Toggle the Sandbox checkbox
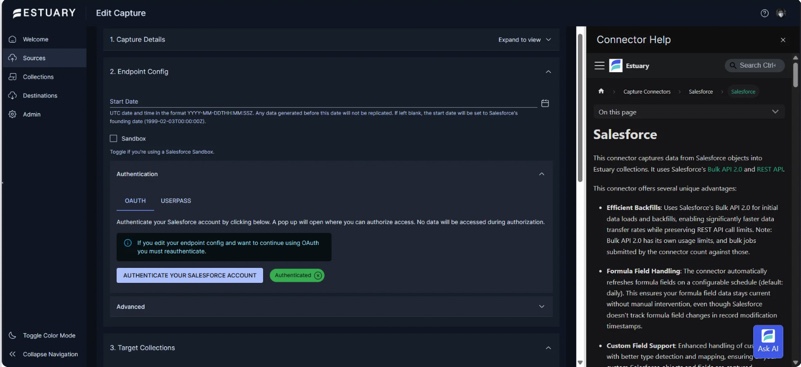Viewport: 801px width, 367px height. point(113,139)
